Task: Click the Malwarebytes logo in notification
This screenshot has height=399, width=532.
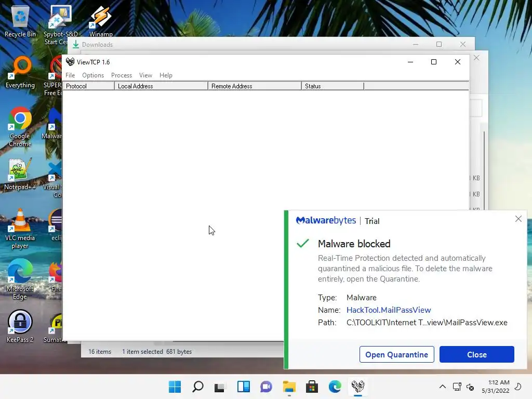Action: pos(326,220)
